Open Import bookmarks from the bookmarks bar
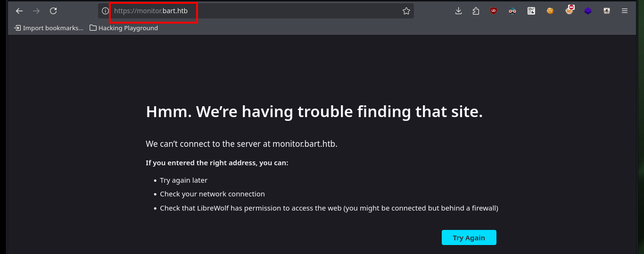This screenshot has width=644, height=254. (x=49, y=28)
